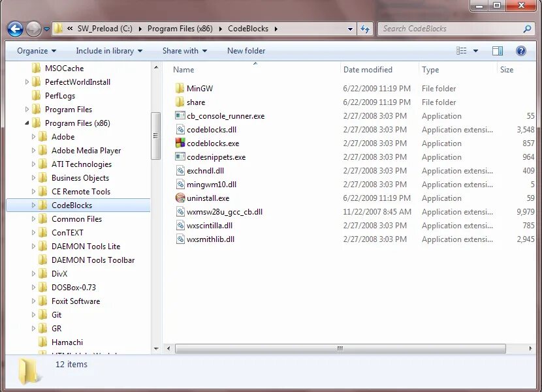The width and height of the screenshot is (542, 392).
Task: Open the view options dropdown arrow
Action: (x=475, y=51)
